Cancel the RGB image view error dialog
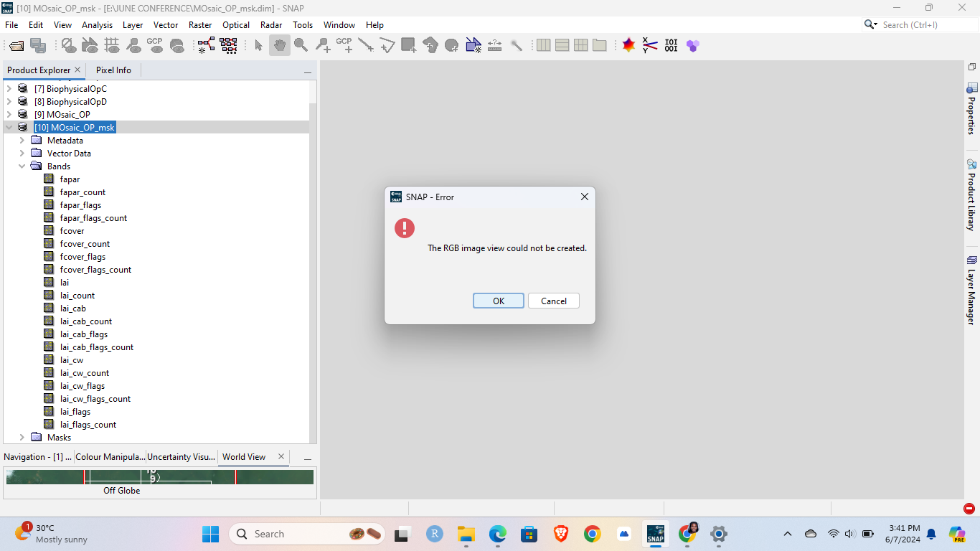This screenshot has width=980, height=551. (553, 301)
